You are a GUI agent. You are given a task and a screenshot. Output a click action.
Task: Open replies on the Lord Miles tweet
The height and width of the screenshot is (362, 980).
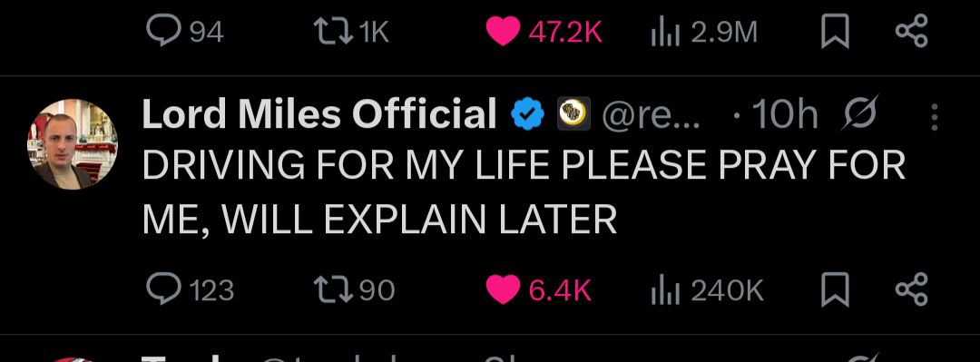click(x=190, y=289)
